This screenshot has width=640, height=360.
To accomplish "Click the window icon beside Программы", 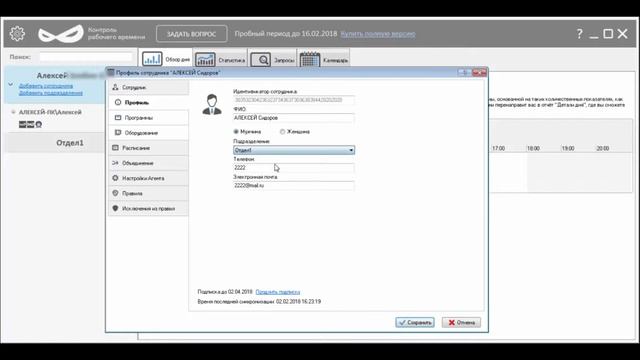I will tap(118, 118).
